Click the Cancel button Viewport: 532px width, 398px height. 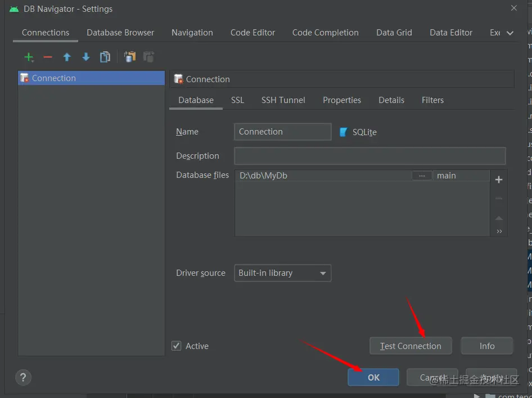click(x=432, y=377)
